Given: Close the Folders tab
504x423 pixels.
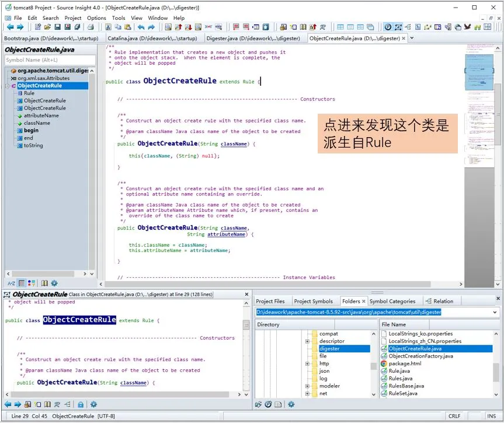Looking at the screenshot, I should click(x=363, y=301).
